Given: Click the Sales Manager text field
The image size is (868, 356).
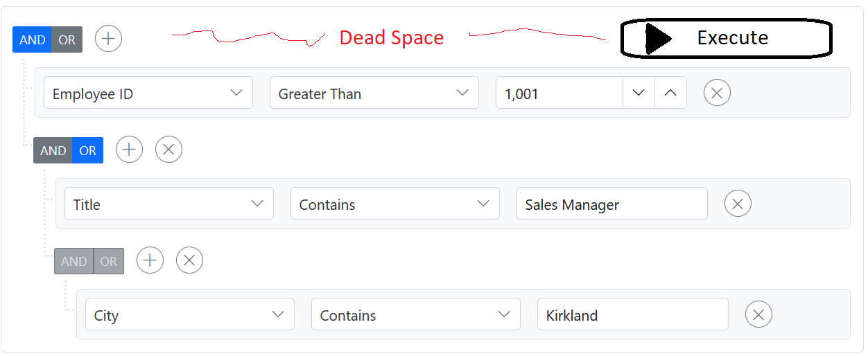Looking at the screenshot, I should (x=611, y=204).
